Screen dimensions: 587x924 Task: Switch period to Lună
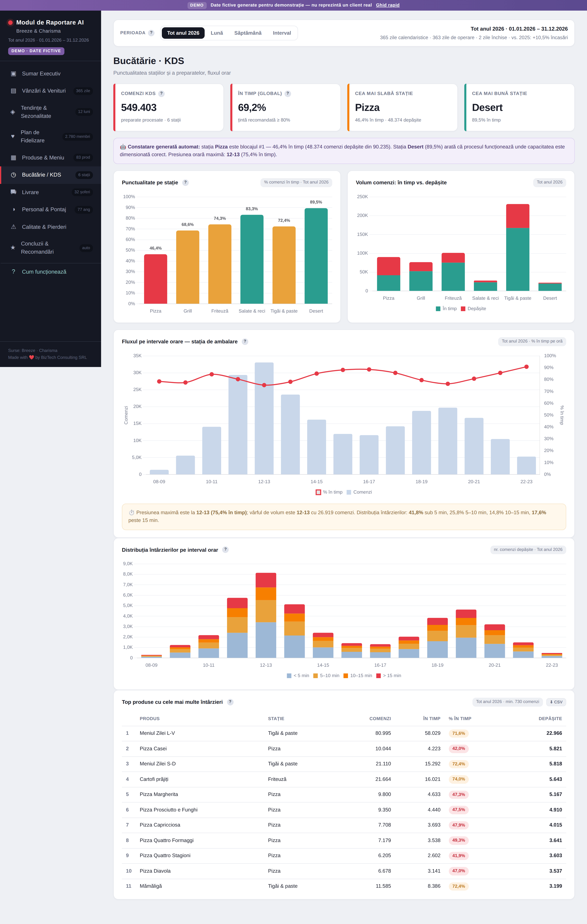click(217, 33)
